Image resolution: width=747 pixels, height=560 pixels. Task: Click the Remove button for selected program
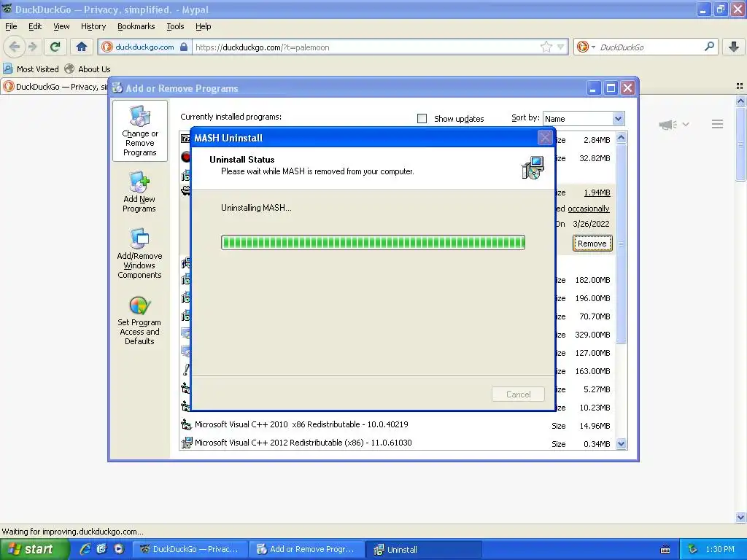tap(592, 244)
